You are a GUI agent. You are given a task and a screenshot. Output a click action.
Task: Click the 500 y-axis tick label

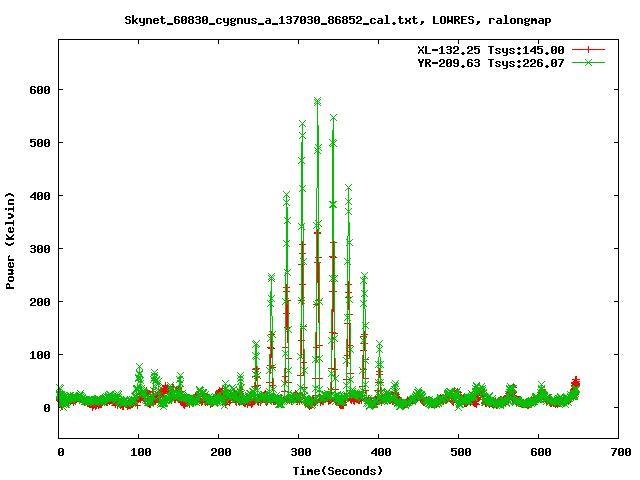tap(40, 143)
